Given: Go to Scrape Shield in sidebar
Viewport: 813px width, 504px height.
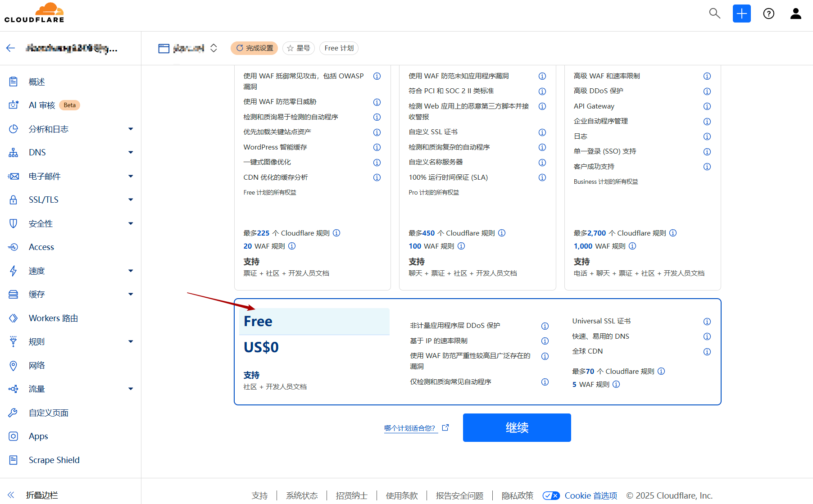Looking at the screenshot, I should [x=54, y=460].
